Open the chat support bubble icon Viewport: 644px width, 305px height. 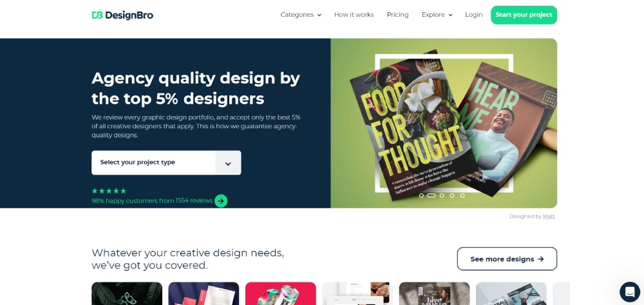tap(630, 292)
